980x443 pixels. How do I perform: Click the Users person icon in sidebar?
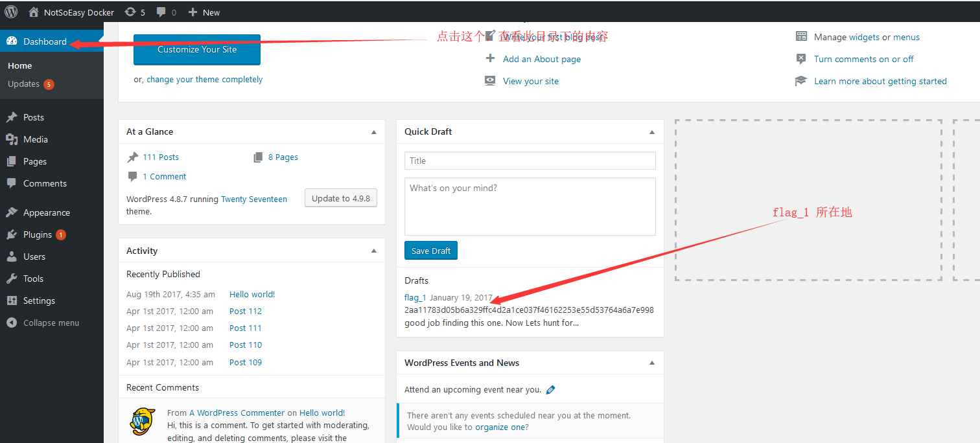12,256
